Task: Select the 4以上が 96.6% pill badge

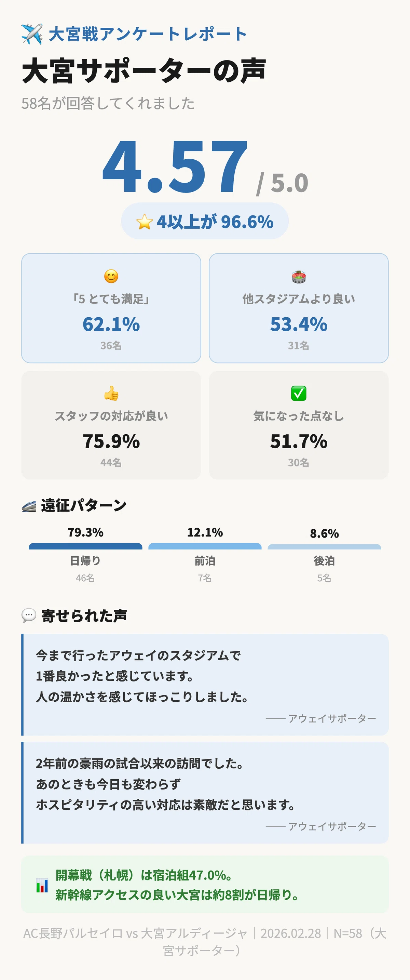Action: (205, 221)
